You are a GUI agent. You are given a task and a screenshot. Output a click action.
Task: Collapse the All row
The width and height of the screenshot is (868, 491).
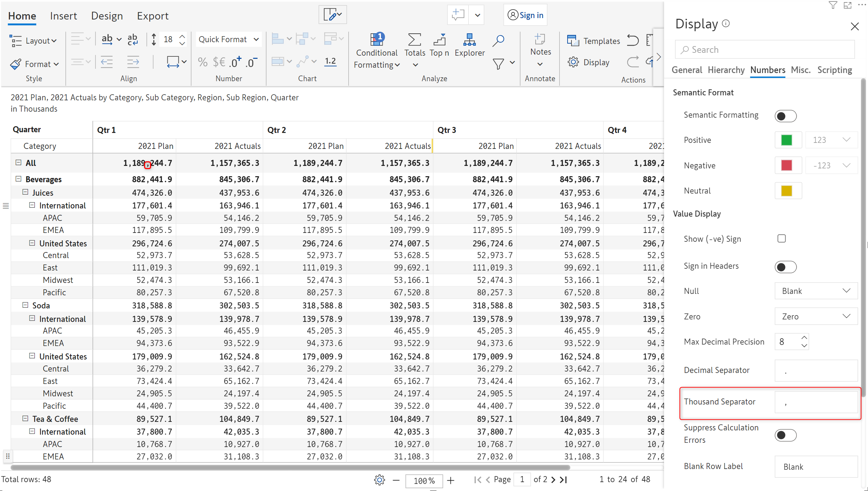coord(18,162)
